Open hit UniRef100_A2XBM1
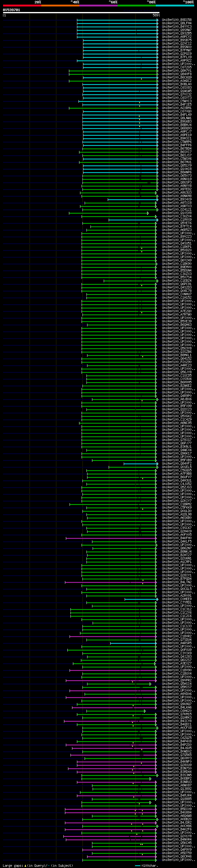This screenshot has height=868, width=197. [177, 108]
